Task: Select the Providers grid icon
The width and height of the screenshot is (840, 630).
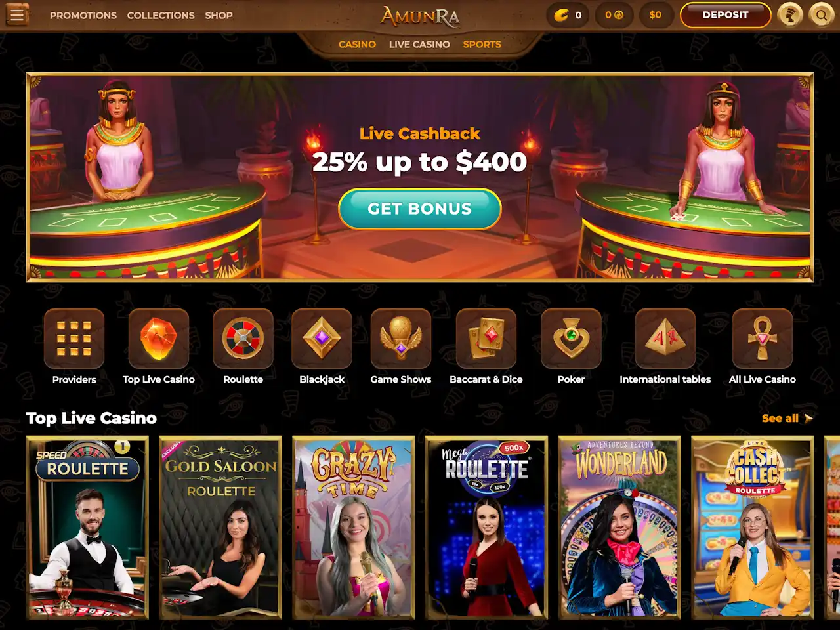Action: tap(74, 339)
